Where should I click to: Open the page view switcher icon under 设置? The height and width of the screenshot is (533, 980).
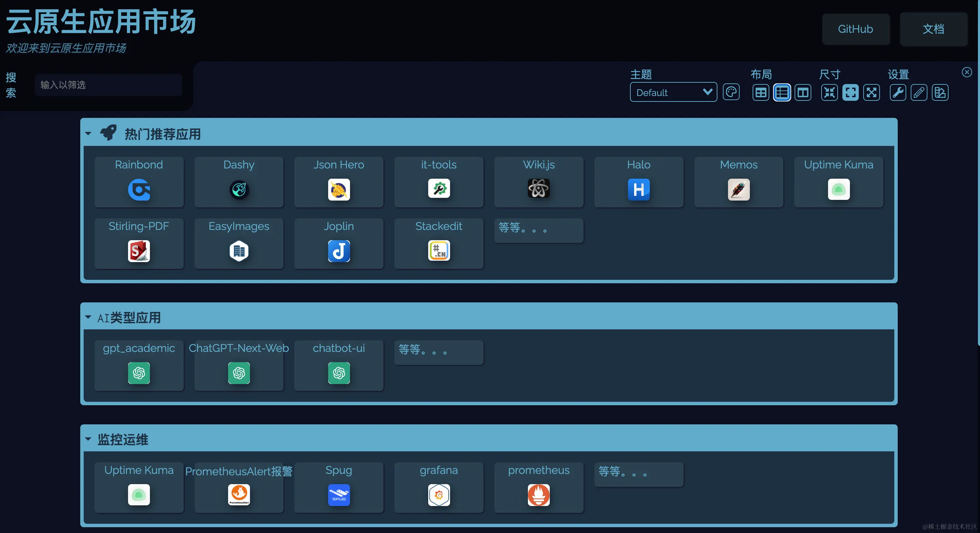click(940, 93)
